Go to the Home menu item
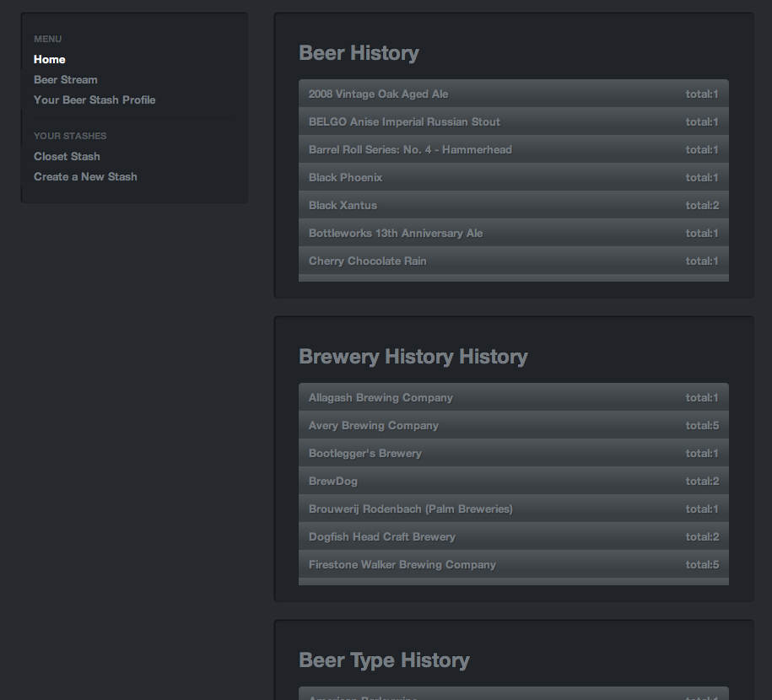Screen dimensions: 772x700 click(49, 60)
